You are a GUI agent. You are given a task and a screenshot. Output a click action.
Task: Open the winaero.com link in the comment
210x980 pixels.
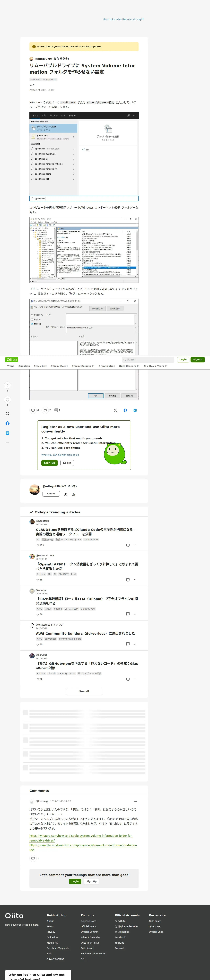[x=81, y=838]
